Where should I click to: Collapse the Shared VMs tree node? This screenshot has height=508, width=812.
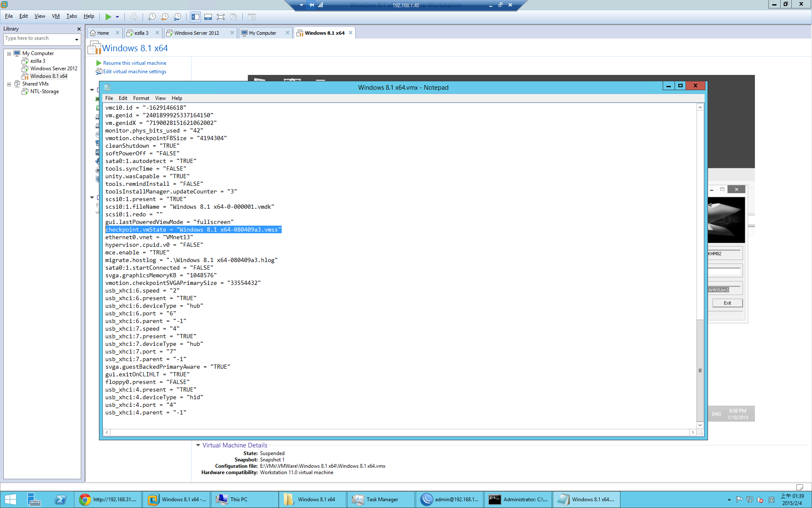(x=9, y=84)
